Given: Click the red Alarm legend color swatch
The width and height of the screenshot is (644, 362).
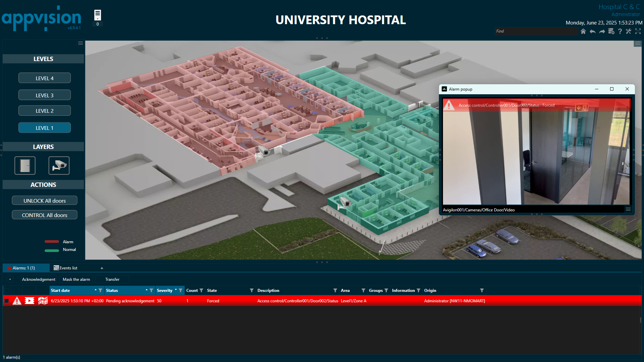Looking at the screenshot, I should click(x=52, y=242).
